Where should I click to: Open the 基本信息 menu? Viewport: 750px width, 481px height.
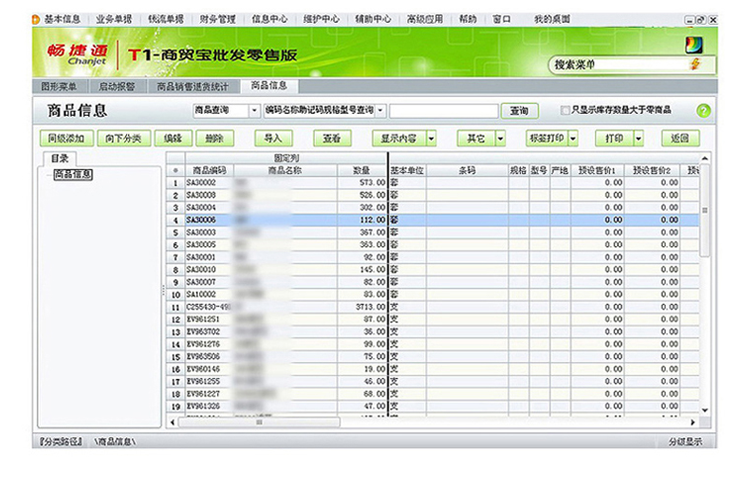pyautogui.click(x=62, y=20)
